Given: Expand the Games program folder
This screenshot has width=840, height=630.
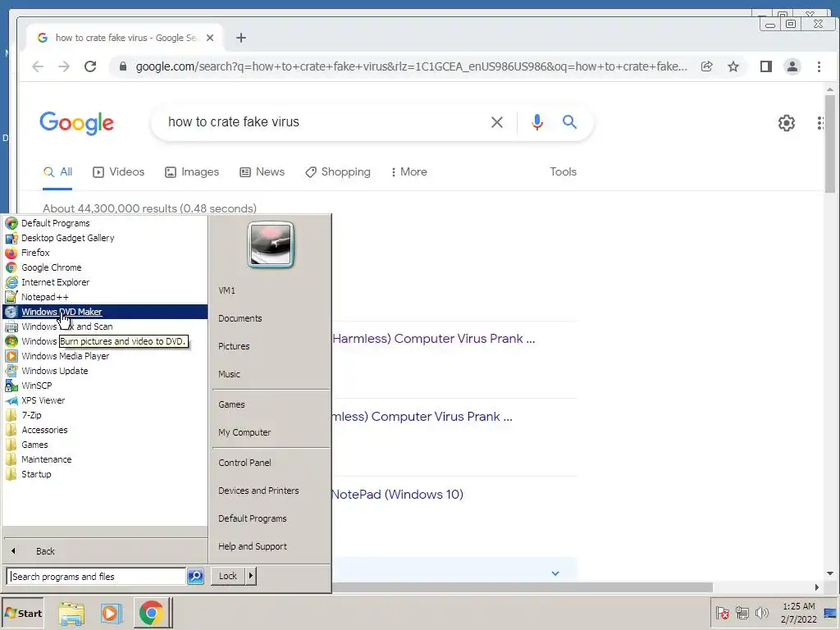Looking at the screenshot, I should 34,445.
